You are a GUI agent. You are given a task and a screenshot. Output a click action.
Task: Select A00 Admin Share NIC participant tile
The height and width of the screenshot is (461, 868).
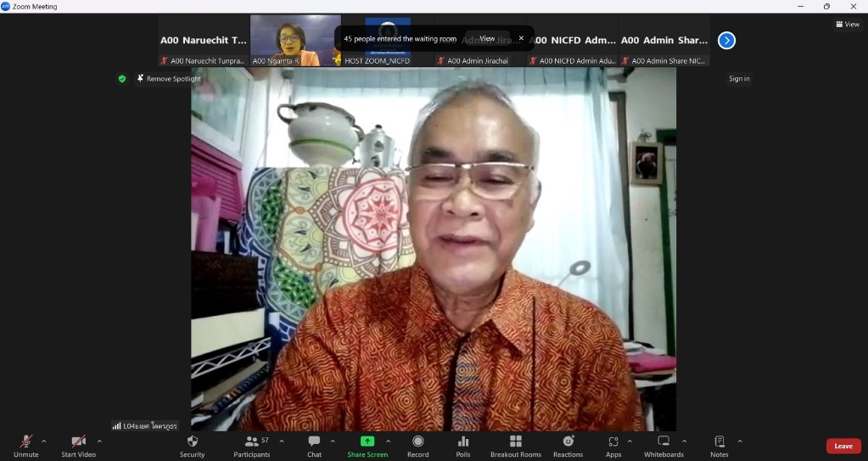click(x=664, y=41)
